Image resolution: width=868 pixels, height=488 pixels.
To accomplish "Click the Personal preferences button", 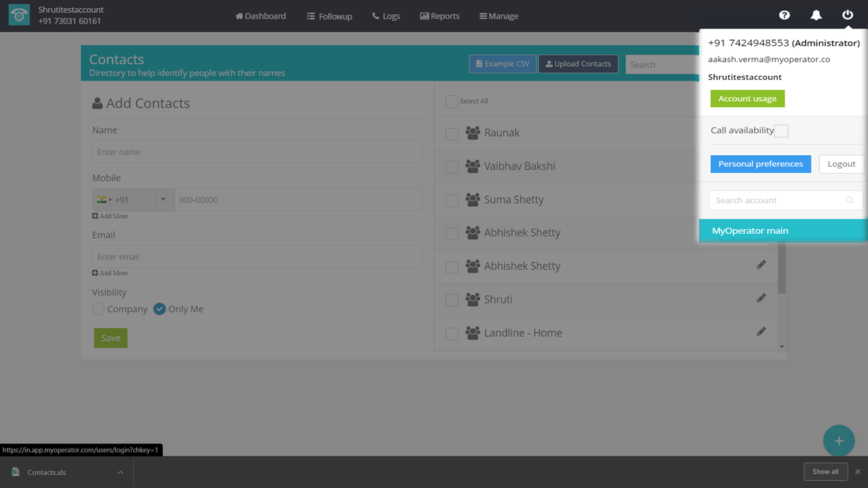I will [760, 164].
